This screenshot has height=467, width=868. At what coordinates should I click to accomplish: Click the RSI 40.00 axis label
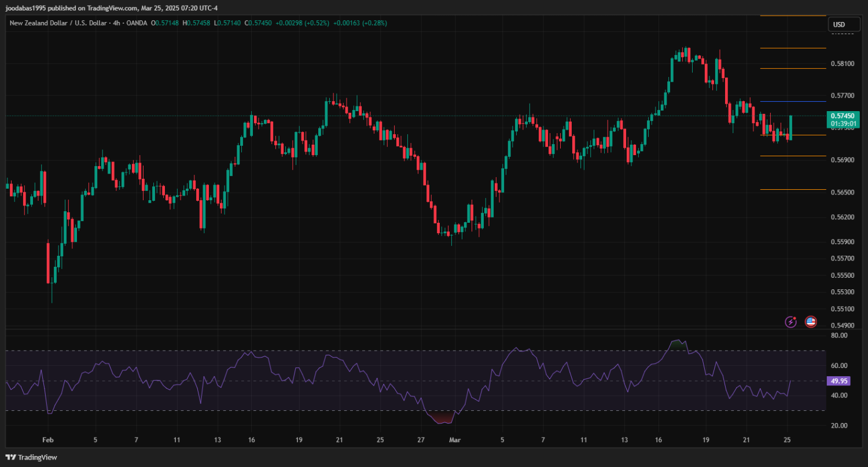tap(839, 395)
